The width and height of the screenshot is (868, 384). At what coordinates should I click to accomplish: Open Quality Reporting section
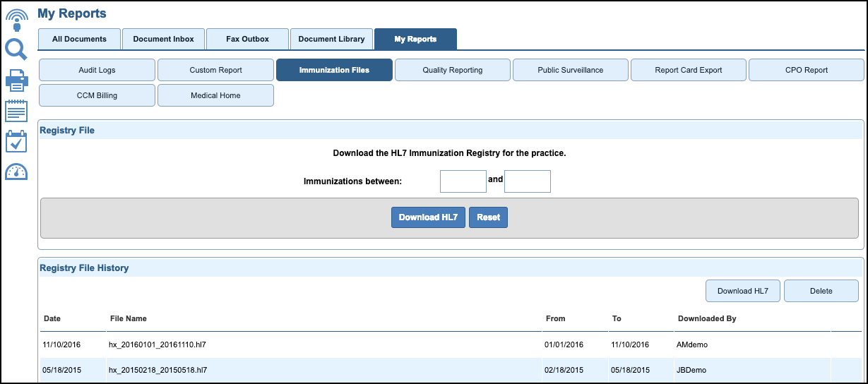[x=453, y=71]
